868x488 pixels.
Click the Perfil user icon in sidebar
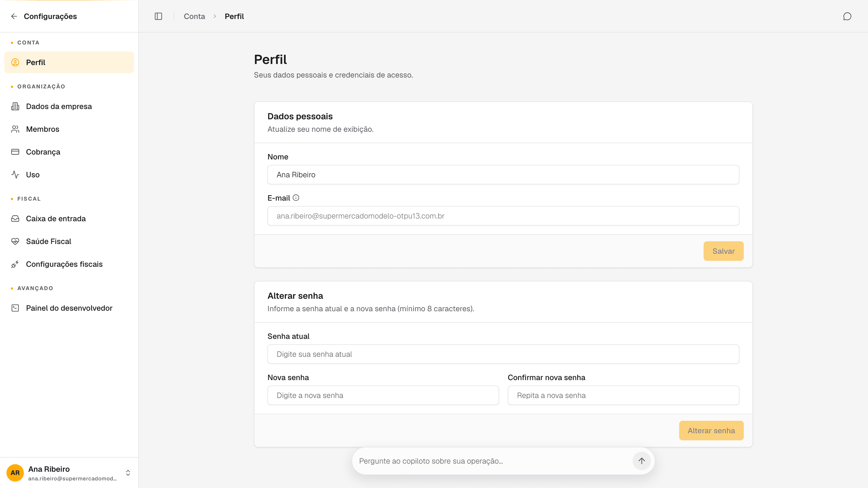(x=15, y=62)
